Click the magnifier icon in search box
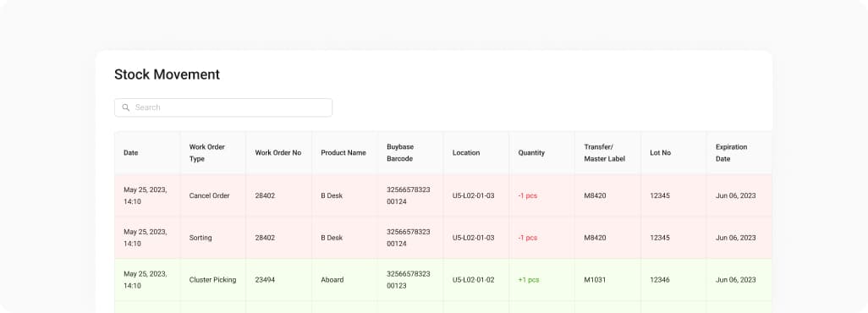This screenshot has width=868, height=313. [126, 107]
